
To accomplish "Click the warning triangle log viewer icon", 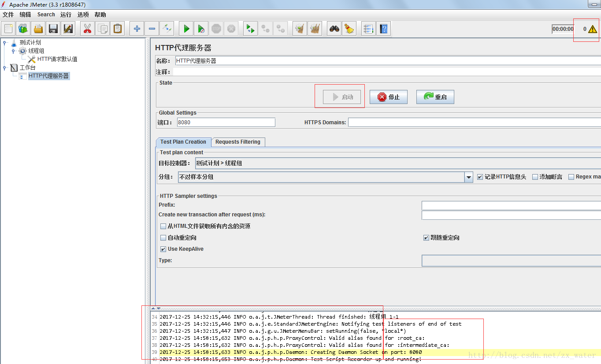I will tap(592, 29).
